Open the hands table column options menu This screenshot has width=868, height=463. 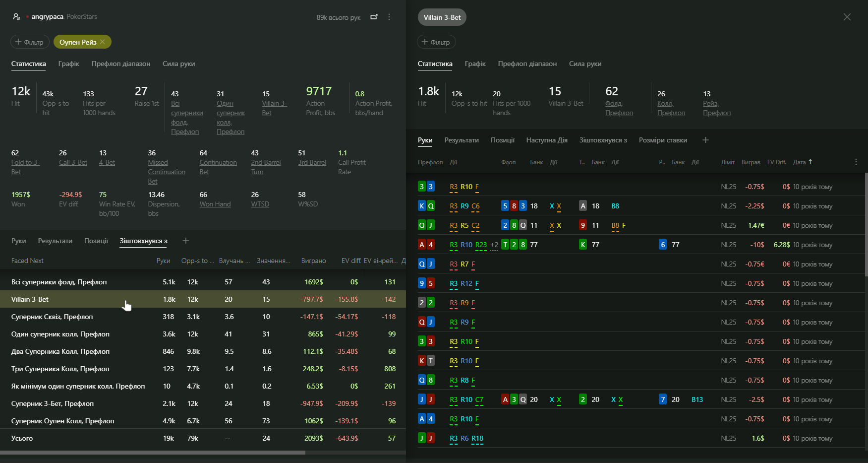[856, 162]
